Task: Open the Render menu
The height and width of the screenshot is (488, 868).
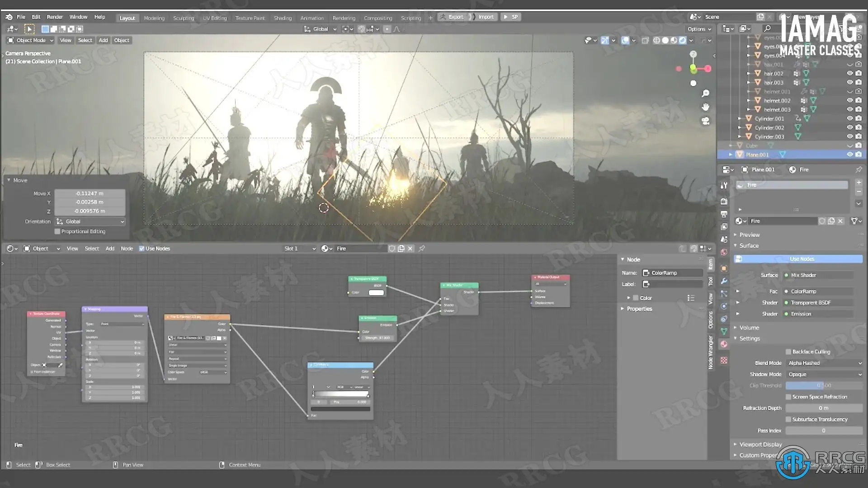Action: [55, 17]
